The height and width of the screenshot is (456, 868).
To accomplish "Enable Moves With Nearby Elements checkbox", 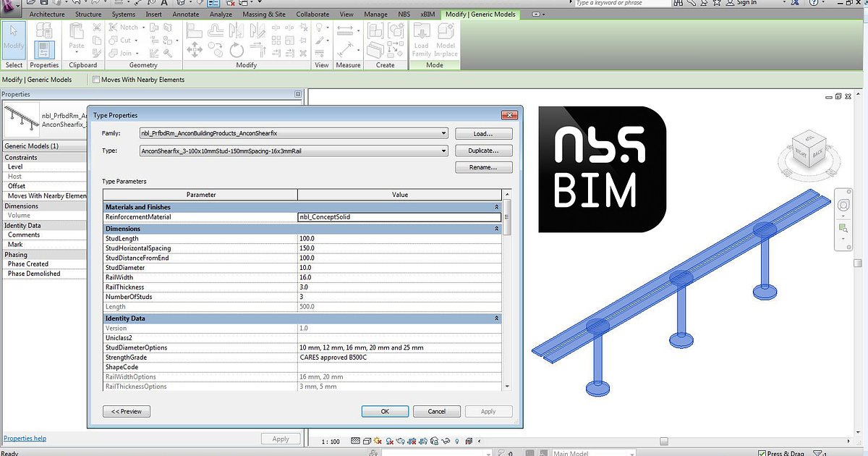I will [x=95, y=80].
